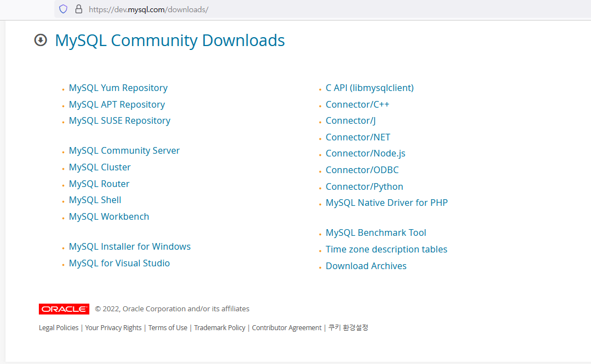Click the Oracle logo
Viewport: 591px width, 364px height.
[x=64, y=309]
